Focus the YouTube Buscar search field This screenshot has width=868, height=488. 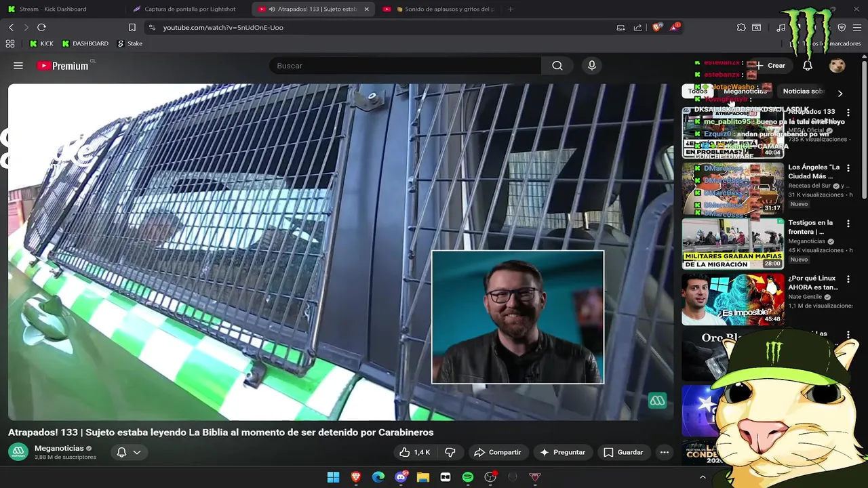(406, 66)
